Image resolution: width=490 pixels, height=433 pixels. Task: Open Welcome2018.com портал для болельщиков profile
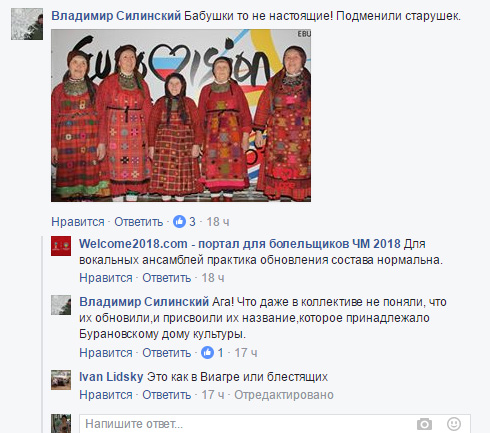point(240,244)
